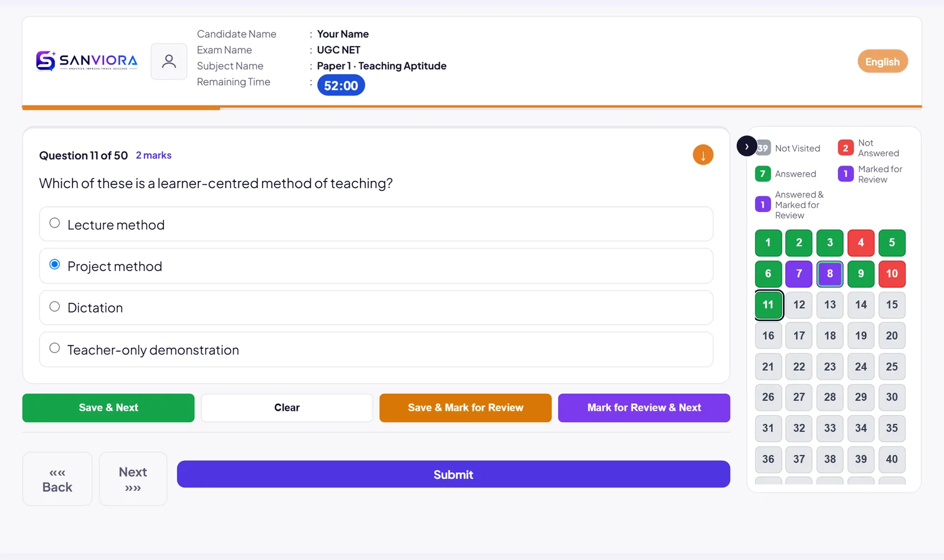Choose Teacher-only demonstration option
This screenshot has height=560, width=944.
376,350
